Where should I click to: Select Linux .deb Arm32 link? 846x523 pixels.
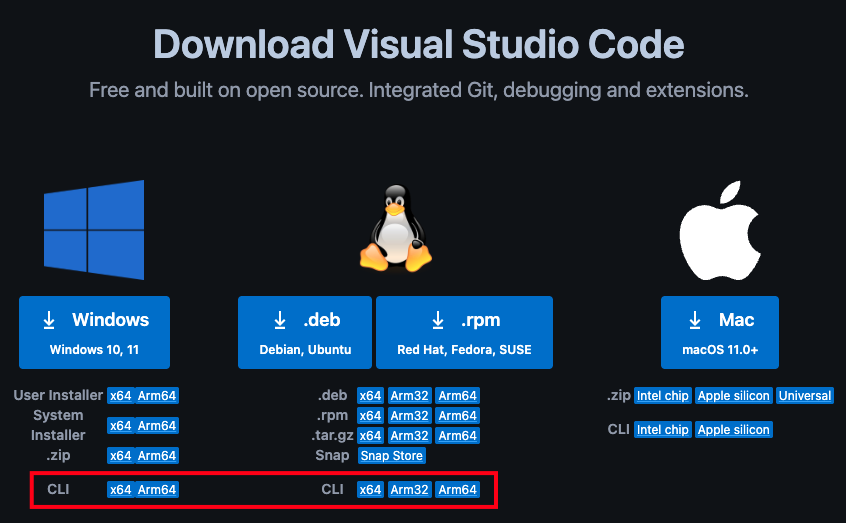tap(409, 396)
